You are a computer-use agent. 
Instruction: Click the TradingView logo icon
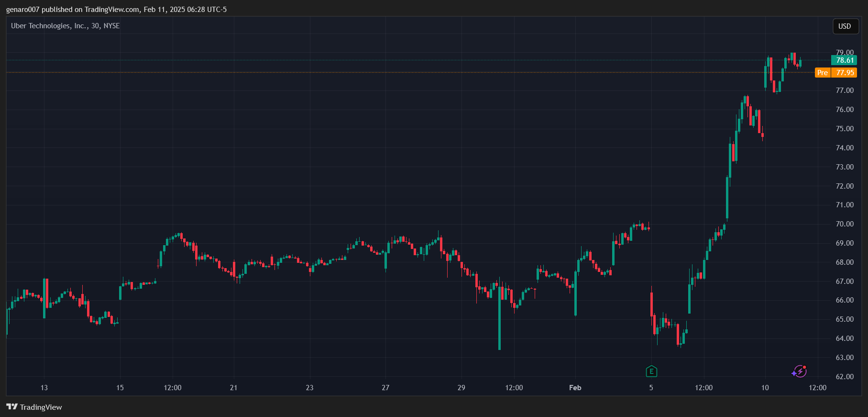click(x=12, y=407)
